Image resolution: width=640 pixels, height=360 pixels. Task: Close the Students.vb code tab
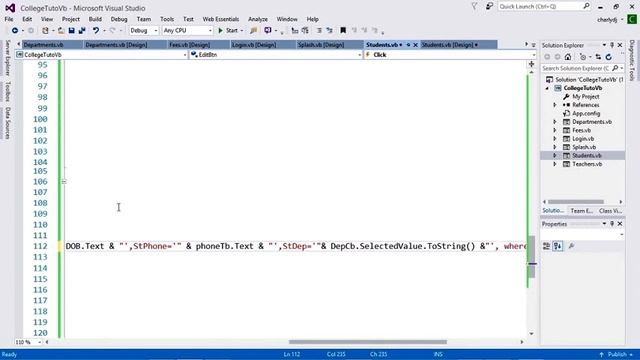pyautogui.click(x=416, y=45)
